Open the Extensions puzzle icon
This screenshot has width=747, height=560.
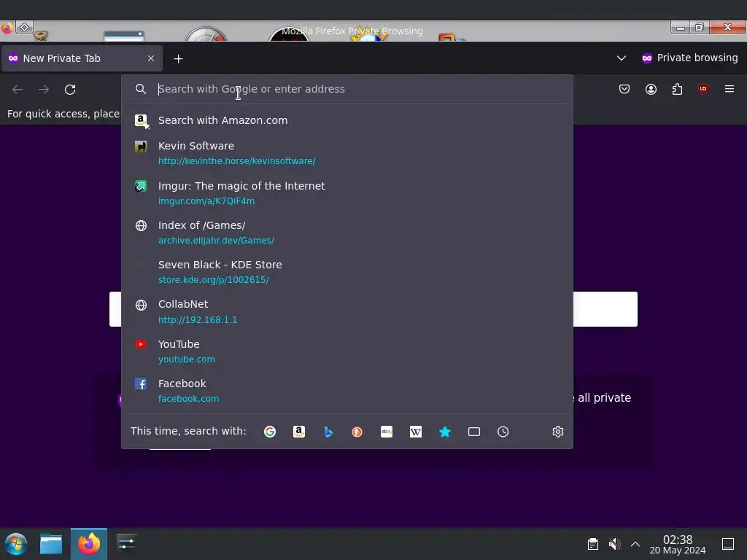click(x=677, y=89)
